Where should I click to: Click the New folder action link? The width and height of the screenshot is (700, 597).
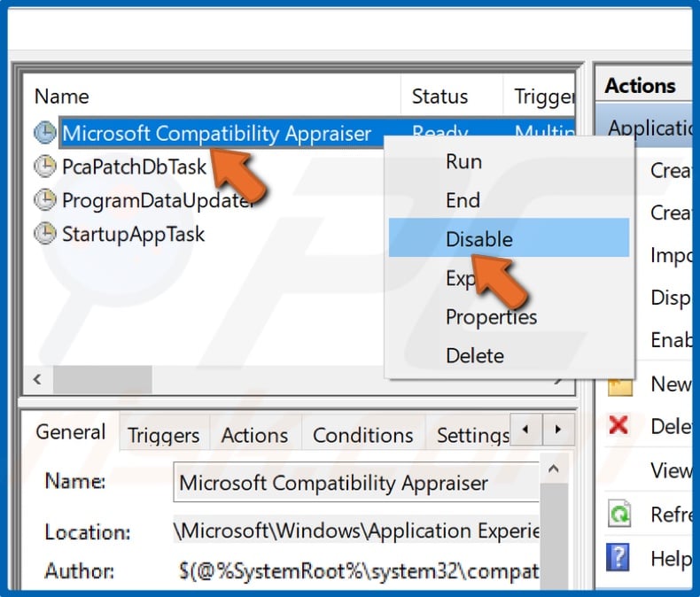pyautogui.click(x=671, y=384)
